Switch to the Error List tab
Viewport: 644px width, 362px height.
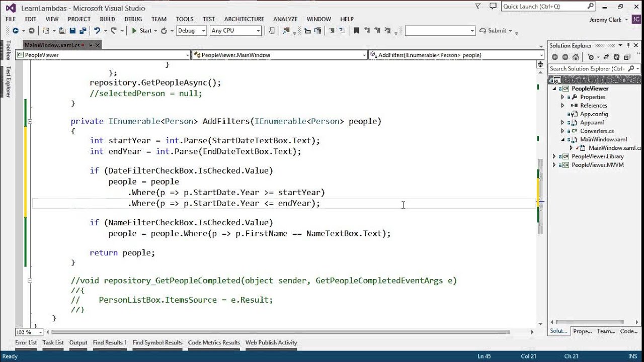click(x=26, y=343)
